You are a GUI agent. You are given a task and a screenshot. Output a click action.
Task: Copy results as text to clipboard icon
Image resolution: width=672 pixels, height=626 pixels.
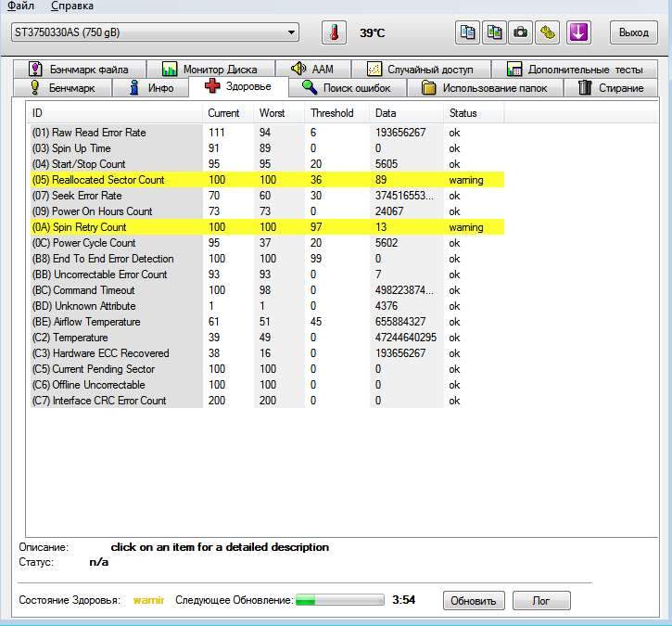point(468,32)
